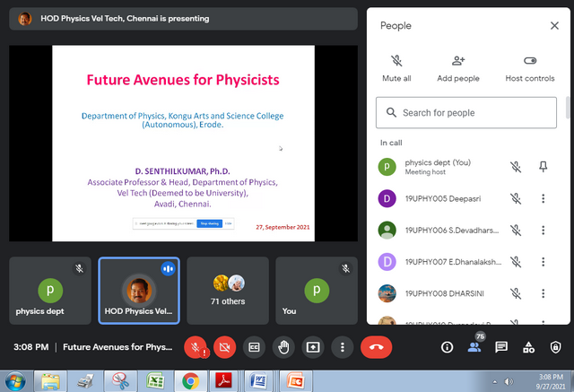Select the 71 others participant tile

pyautogui.click(x=228, y=290)
